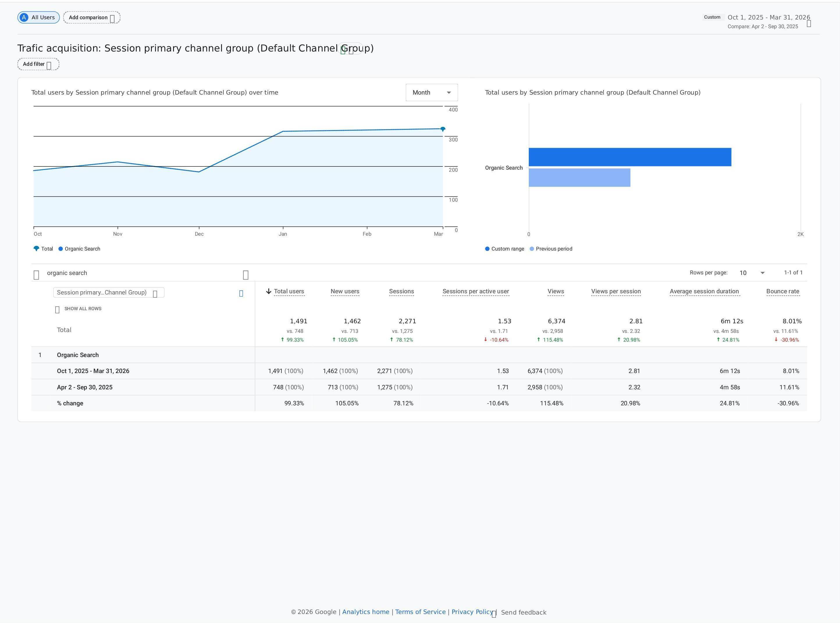Toggle Organic Search series in chart legend

pyautogui.click(x=79, y=249)
